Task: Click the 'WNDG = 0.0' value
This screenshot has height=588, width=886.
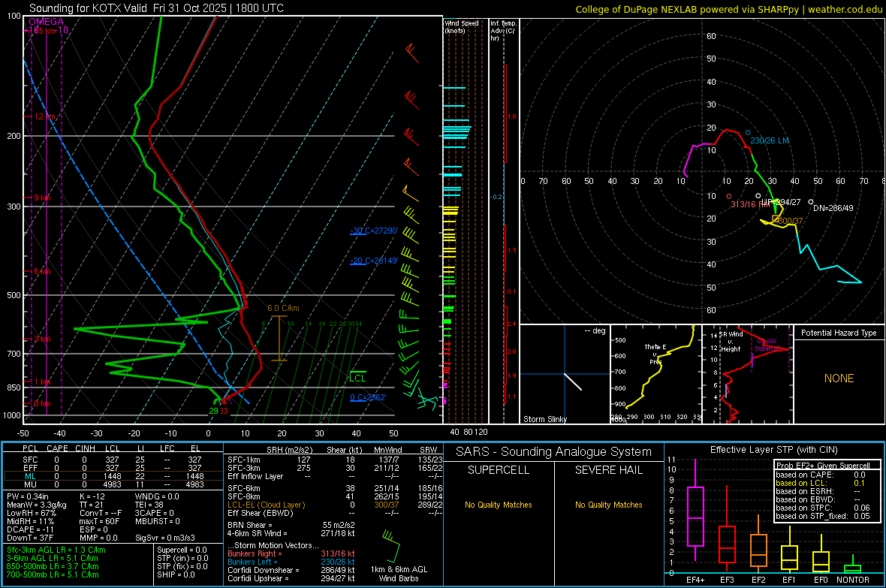Action: click(157, 496)
